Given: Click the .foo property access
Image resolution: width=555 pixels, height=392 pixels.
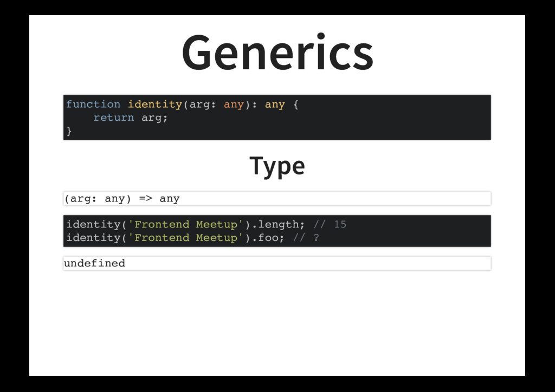Looking at the screenshot, I should pos(268,238).
